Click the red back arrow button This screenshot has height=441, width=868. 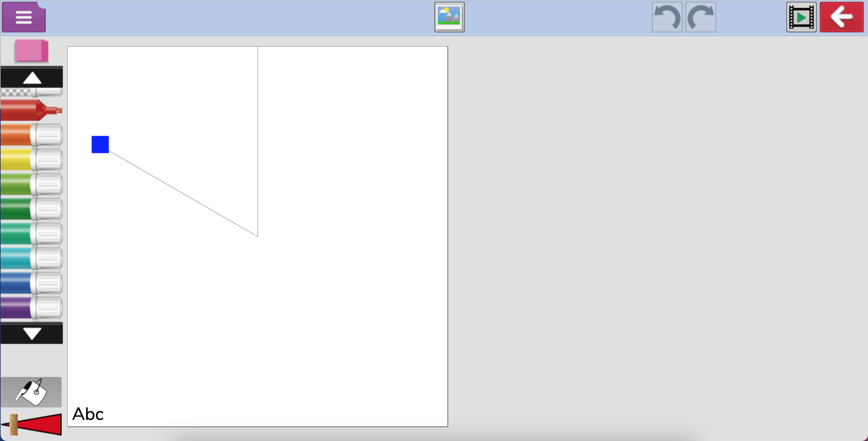coord(841,17)
